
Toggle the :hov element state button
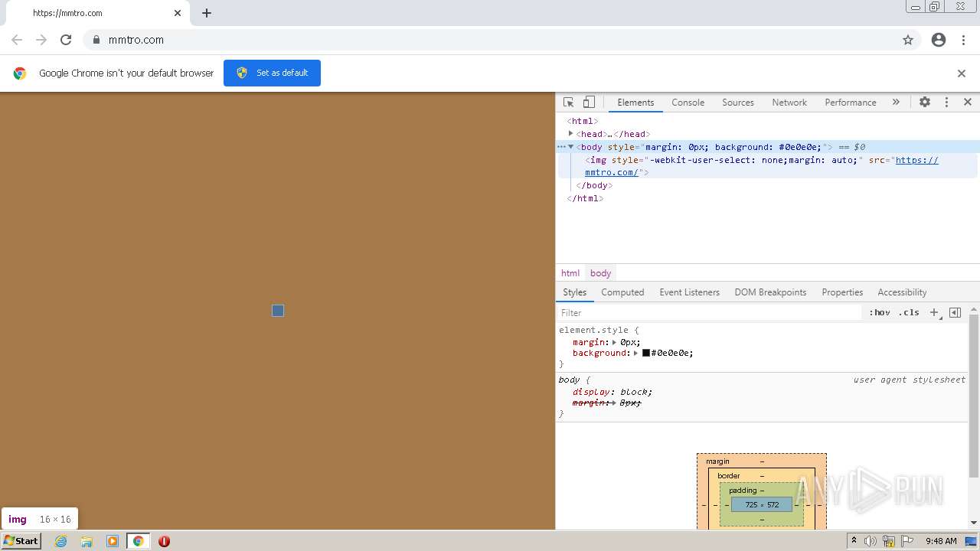click(880, 313)
